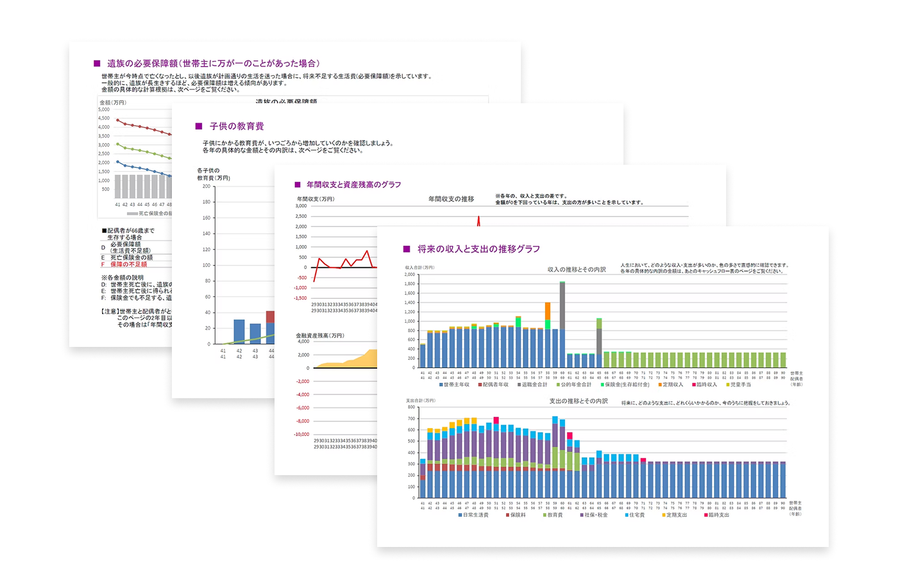
Task: Select the 定期収入 legend entry
Action: [673, 385]
